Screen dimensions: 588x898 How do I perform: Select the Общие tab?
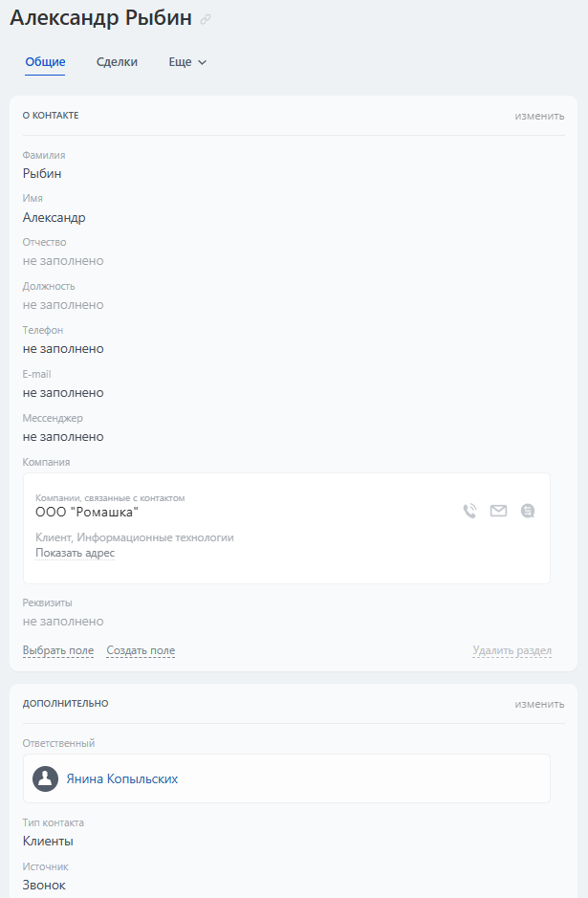45,62
